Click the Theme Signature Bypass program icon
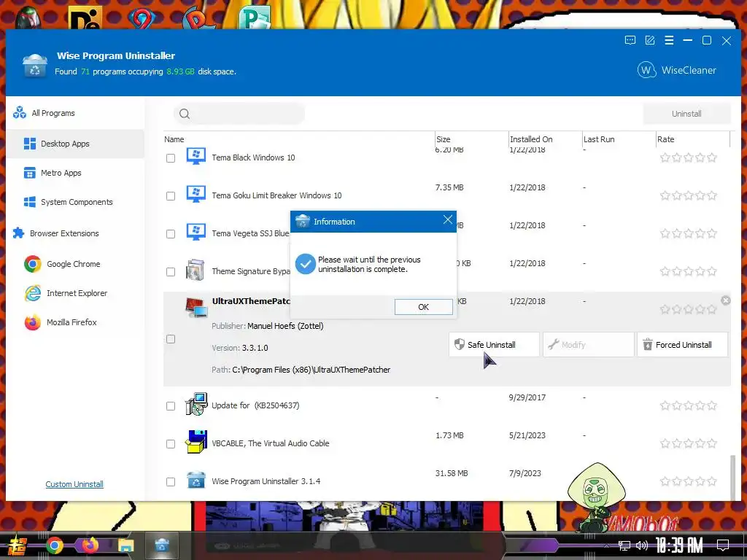This screenshot has height=560, width=747. point(196,270)
